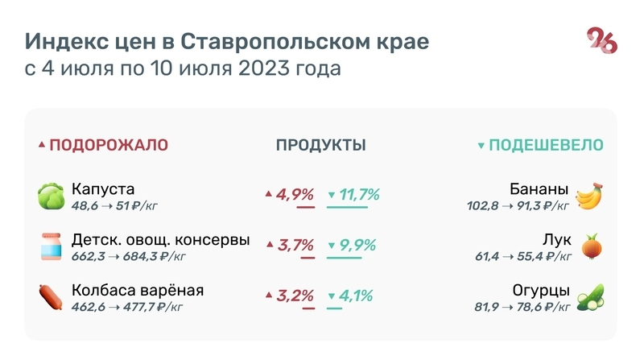Click the onion icon next to Лук
644x364 pixels.
pyautogui.click(x=592, y=247)
